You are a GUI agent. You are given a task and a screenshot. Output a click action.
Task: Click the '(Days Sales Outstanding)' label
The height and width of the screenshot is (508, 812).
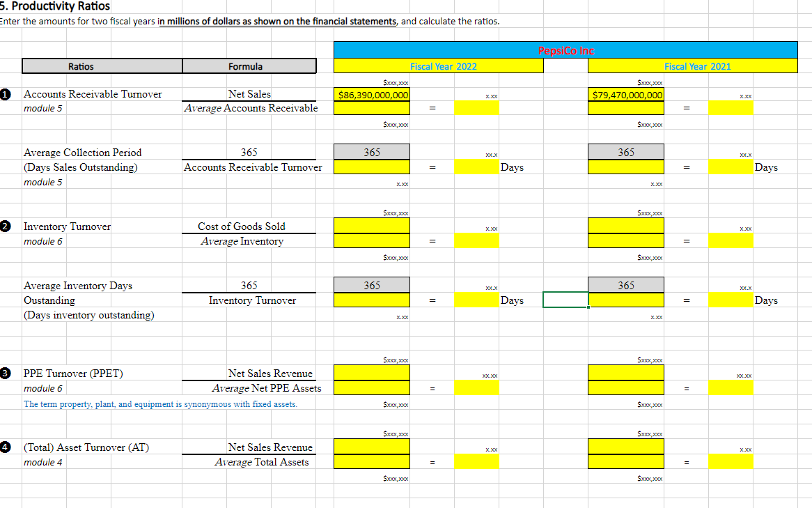(x=81, y=167)
